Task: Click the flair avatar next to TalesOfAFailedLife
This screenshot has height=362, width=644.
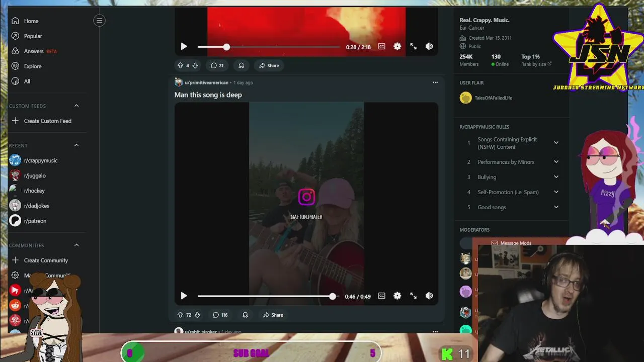Action: [x=465, y=98]
